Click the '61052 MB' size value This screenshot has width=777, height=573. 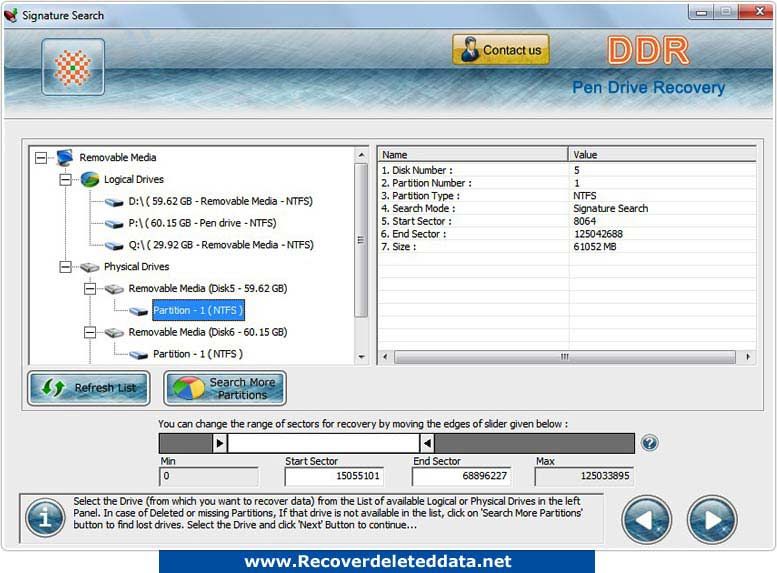[595, 247]
